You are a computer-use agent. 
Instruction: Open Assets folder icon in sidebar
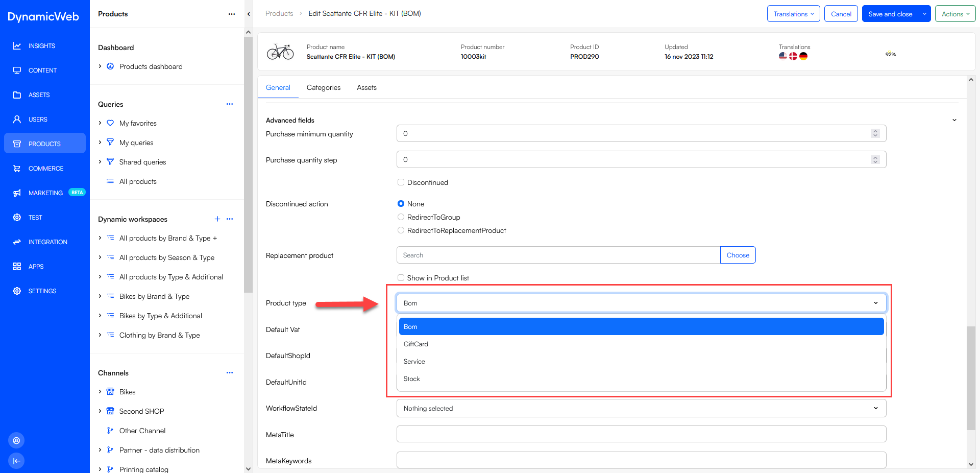tap(17, 95)
